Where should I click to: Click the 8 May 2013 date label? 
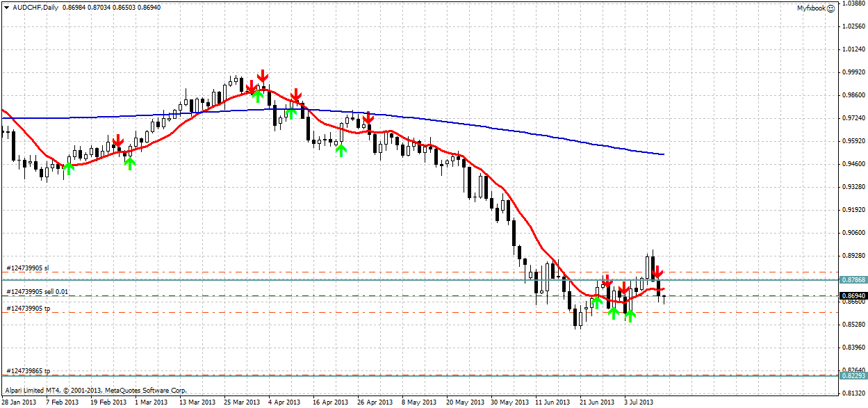coord(418,402)
